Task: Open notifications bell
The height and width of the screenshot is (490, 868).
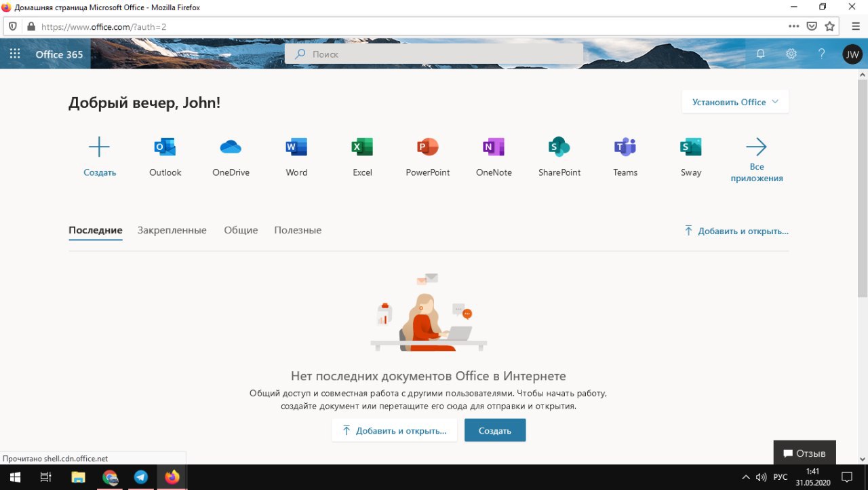Action: tap(761, 54)
